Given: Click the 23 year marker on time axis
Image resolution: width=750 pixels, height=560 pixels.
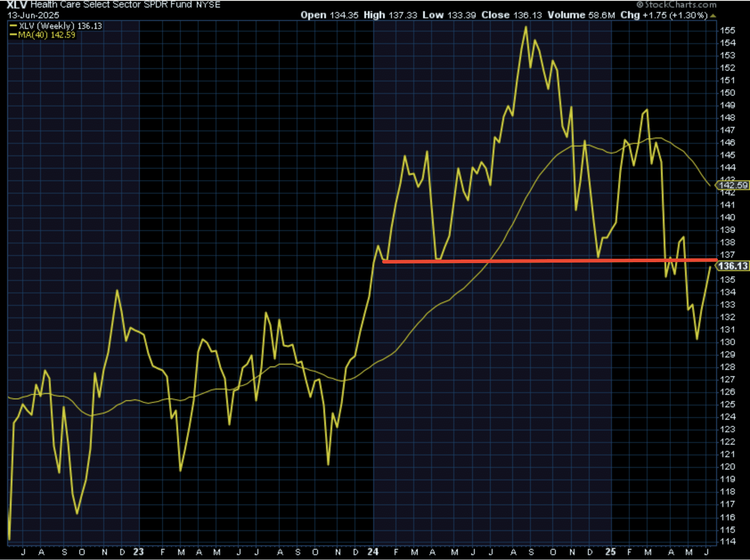Looking at the screenshot, I should pos(139,552).
